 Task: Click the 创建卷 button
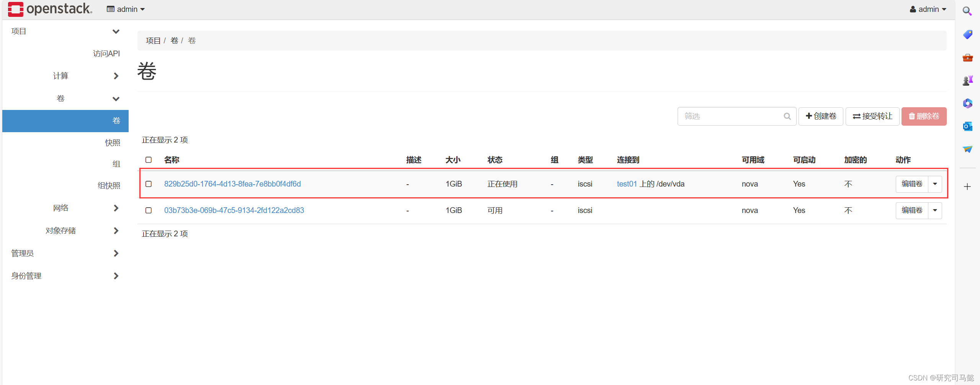tap(821, 116)
